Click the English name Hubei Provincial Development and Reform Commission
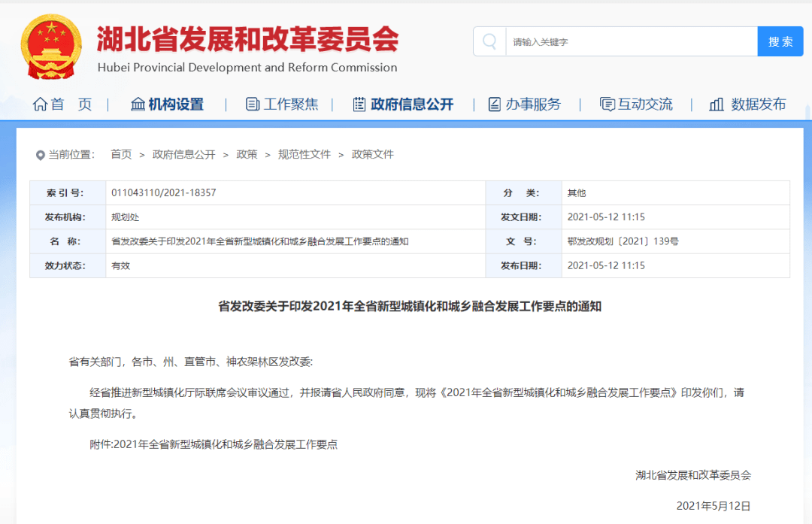Viewport: 812px width, 524px height. pyautogui.click(x=247, y=68)
